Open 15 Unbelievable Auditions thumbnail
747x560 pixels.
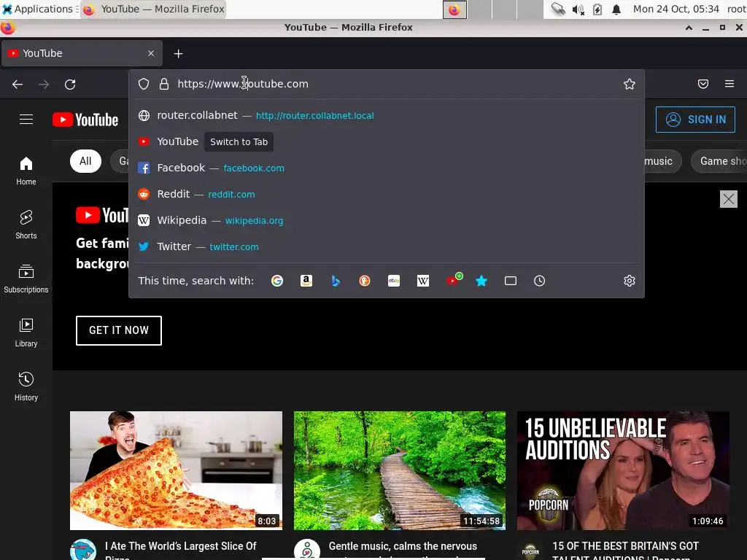[623, 470]
